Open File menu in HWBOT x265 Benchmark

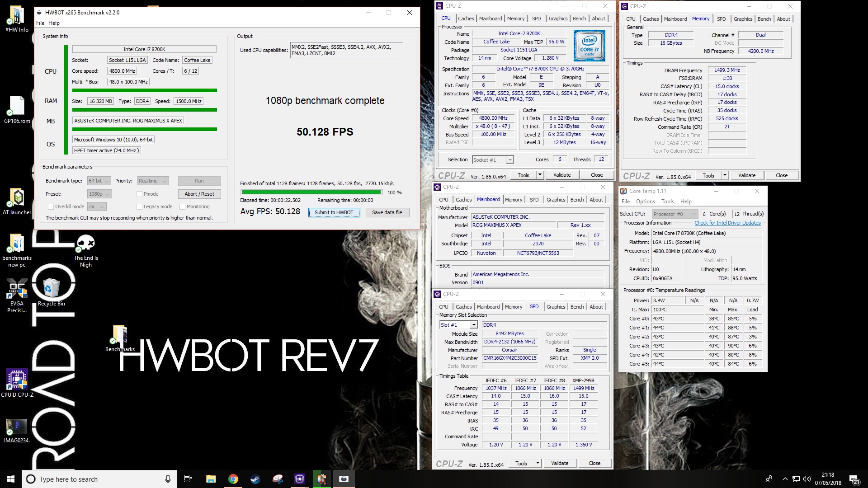point(40,23)
